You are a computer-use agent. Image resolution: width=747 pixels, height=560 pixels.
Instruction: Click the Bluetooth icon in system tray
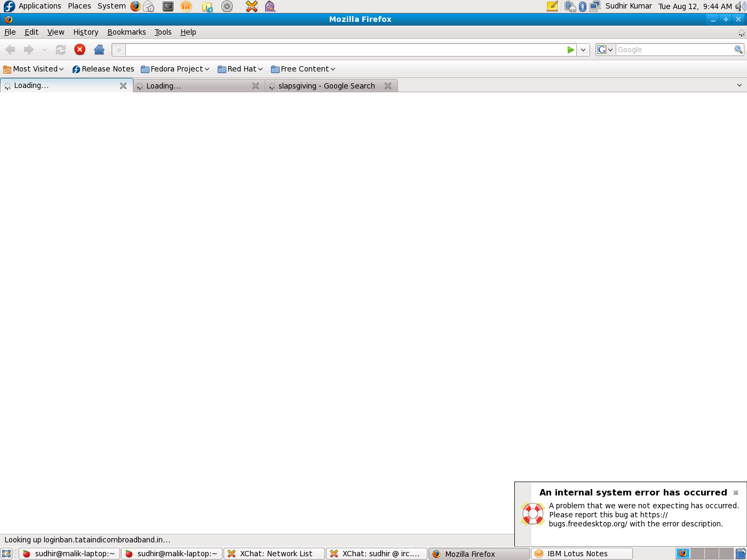click(583, 6)
